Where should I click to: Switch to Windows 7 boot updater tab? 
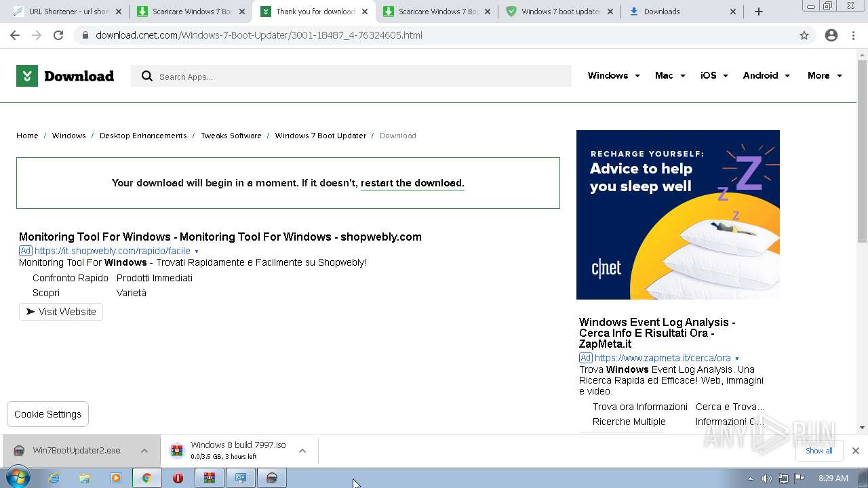point(559,12)
